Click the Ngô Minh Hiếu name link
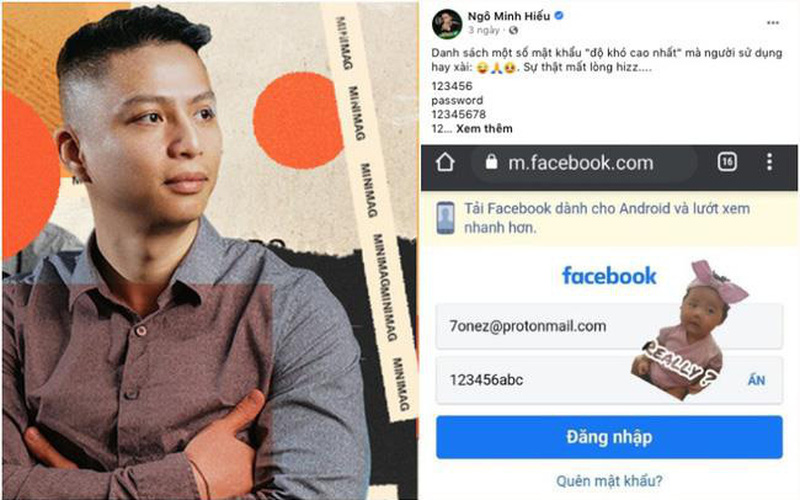 coord(509,16)
